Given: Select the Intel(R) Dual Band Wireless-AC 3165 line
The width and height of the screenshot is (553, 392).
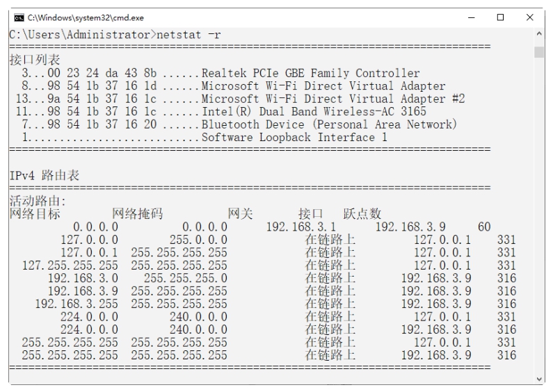Looking at the screenshot, I should point(313,112).
